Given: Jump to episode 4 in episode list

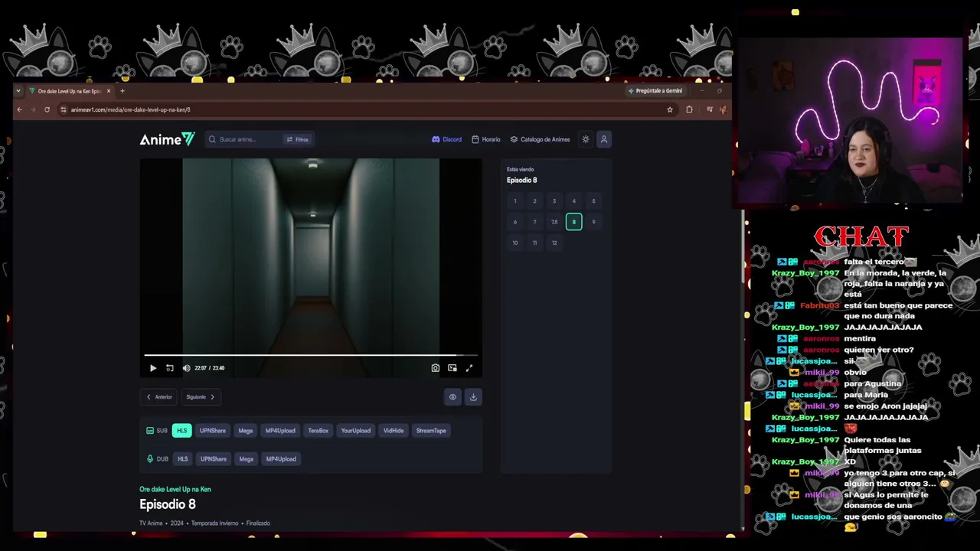Looking at the screenshot, I should (x=573, y=201).
